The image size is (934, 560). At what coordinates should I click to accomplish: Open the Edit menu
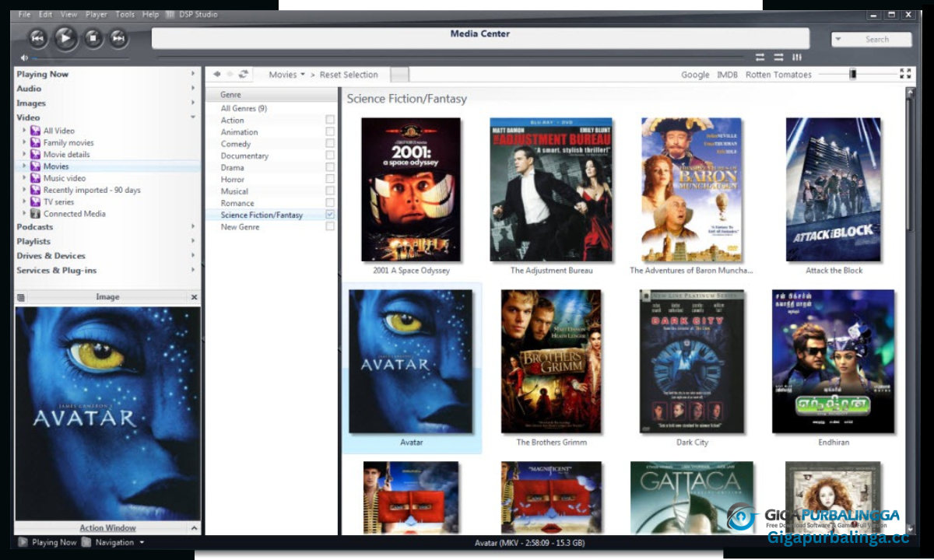coord(46,14)
